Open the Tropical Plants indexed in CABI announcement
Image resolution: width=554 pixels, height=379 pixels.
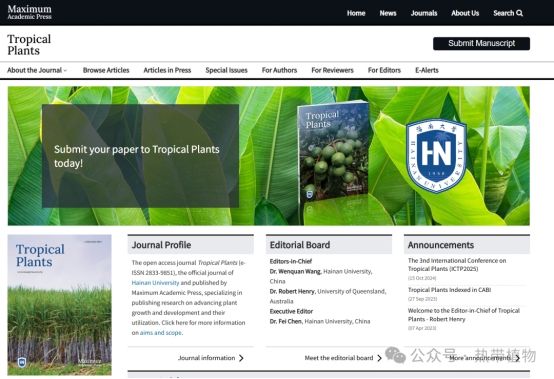point(449,290)
